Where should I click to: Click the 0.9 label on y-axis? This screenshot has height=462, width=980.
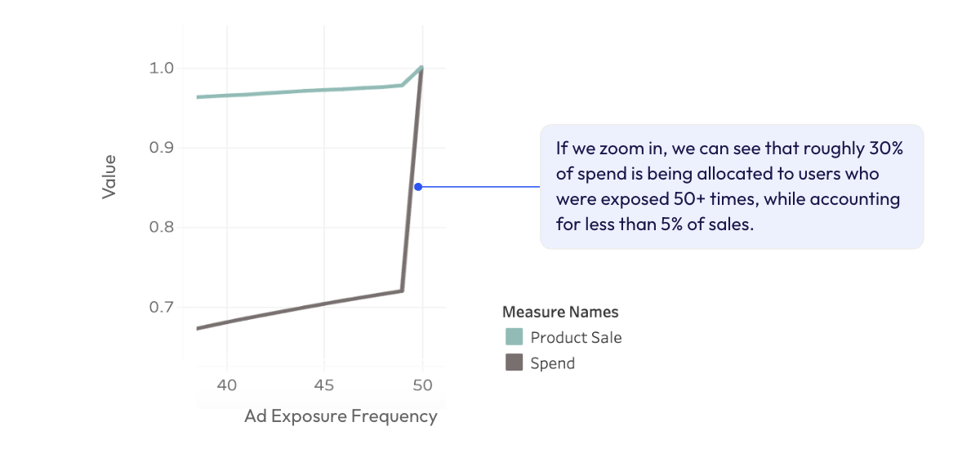(x=161, y=148)
